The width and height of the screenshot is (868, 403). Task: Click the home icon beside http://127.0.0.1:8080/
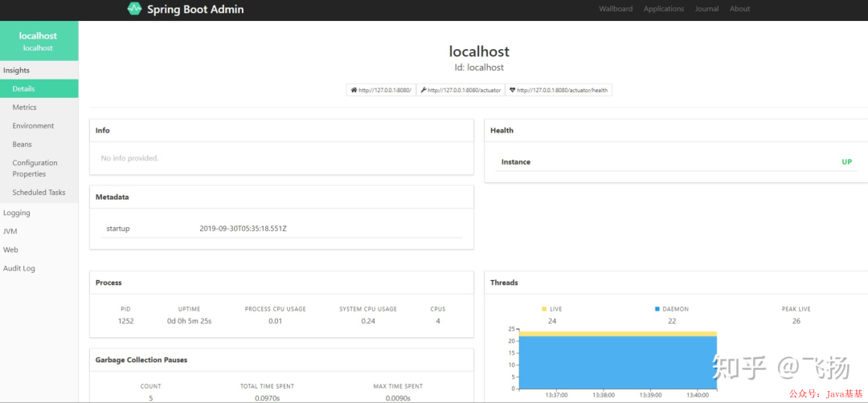click(x=354, y=90)
